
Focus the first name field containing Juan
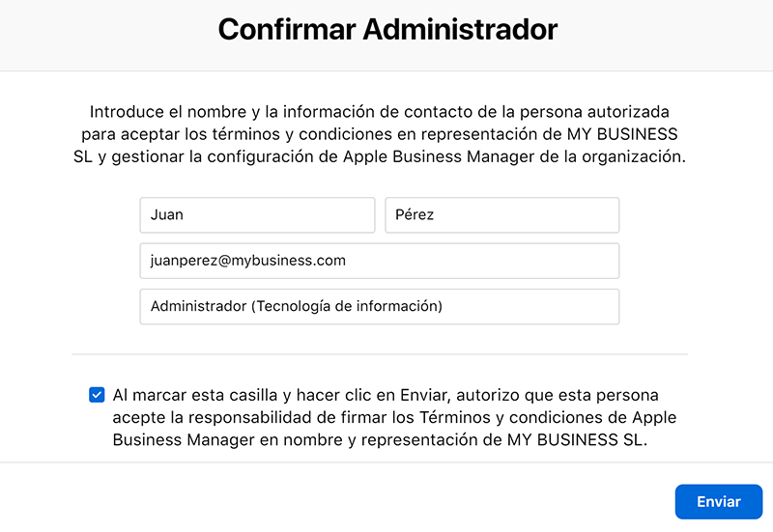257,214
